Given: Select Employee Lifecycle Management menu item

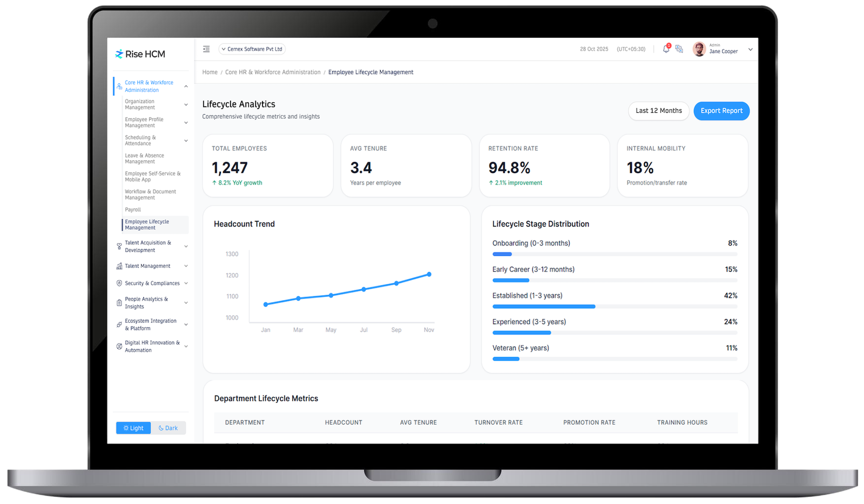Looking at the screenshot, I should pos(147,224).
